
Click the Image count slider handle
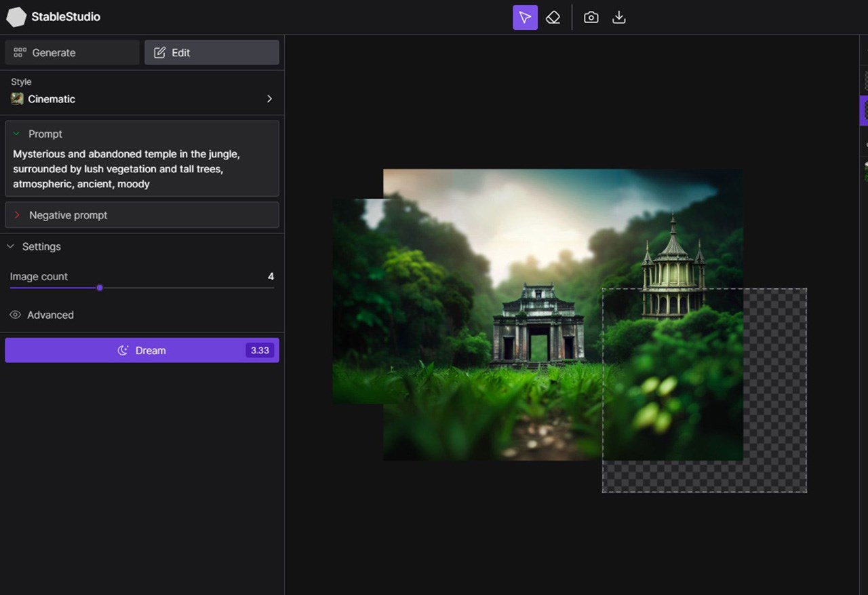click(100, 288)
